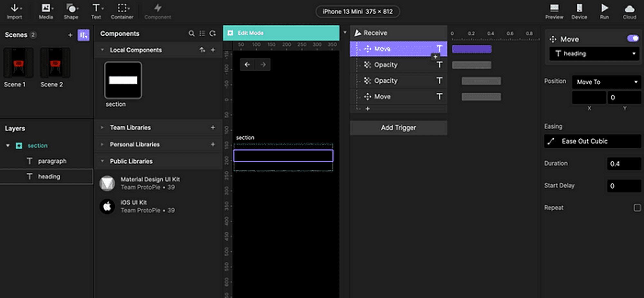The height and width of the screenshot is (298, 644).
Task: Launch the prototype with the Run icon
Action: 605,11
